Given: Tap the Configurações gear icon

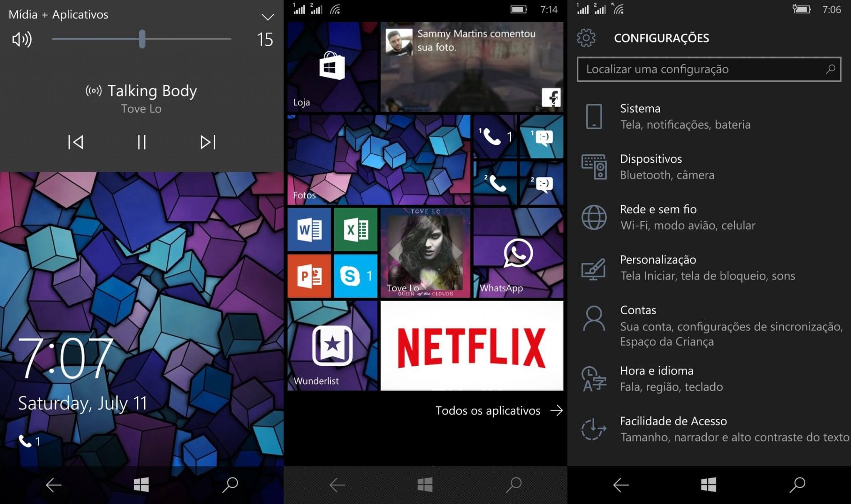Looking at the screenshot, I should [586, 38].
